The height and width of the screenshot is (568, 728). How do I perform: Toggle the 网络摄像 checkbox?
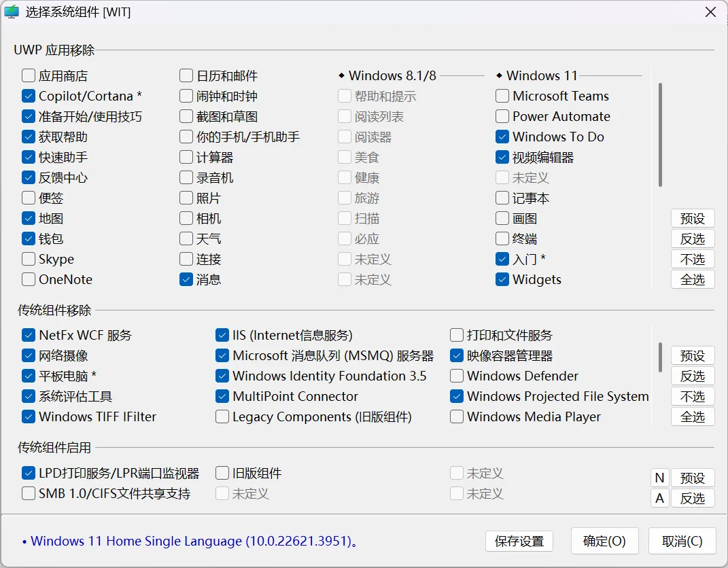tap(29, 355)
